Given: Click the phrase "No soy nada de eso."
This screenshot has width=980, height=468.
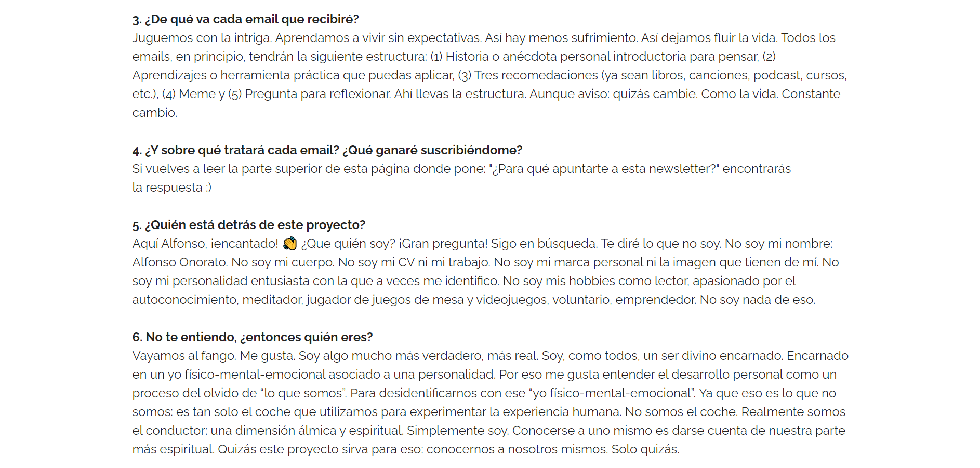Looking at the screenshot, I should [x=757, y=300].
